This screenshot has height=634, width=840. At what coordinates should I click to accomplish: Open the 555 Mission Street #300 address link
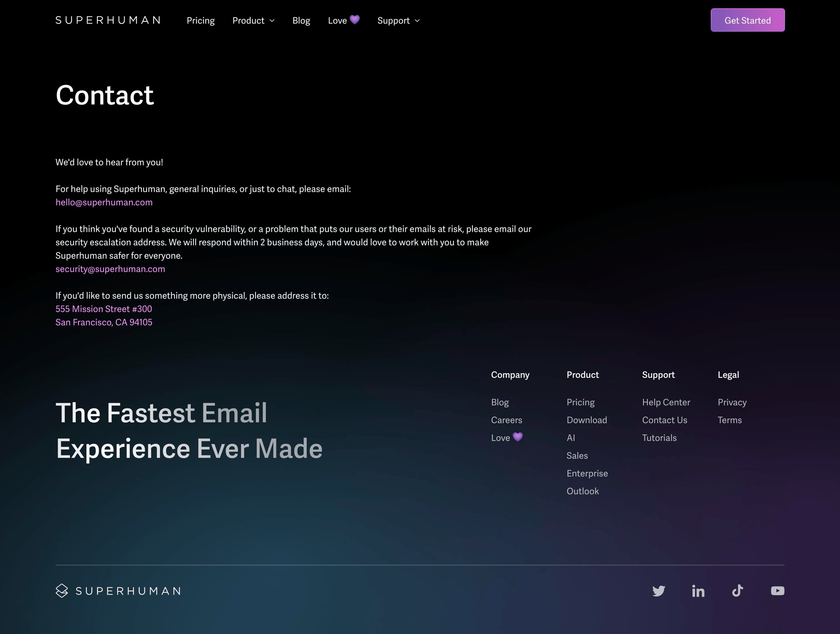coord(104,309)
